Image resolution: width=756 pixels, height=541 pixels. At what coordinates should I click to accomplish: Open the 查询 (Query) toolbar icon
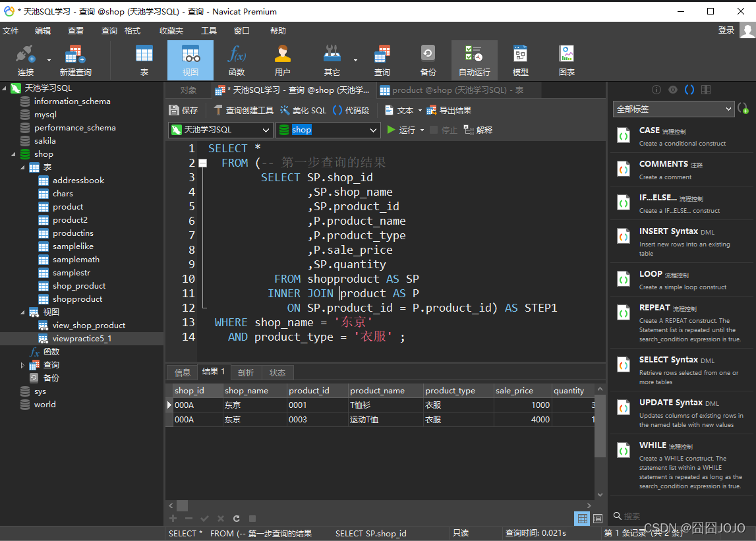pos(382,60)
